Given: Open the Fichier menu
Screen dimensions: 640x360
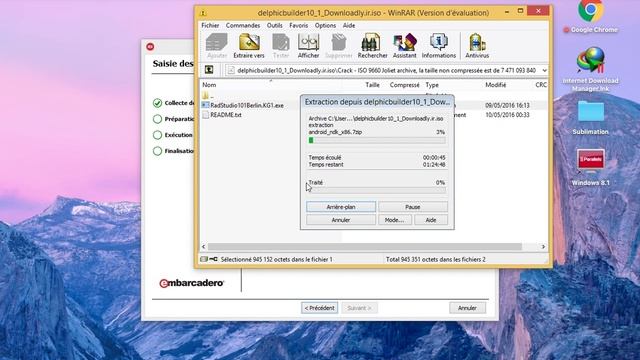Looking at the screenshot, I should [210, 25].
